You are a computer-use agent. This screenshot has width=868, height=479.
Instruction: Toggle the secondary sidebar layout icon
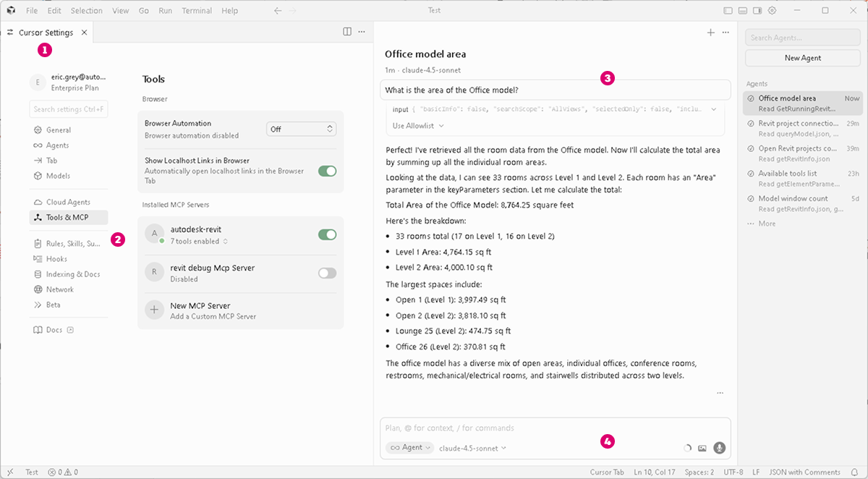(x=757, y=11)
